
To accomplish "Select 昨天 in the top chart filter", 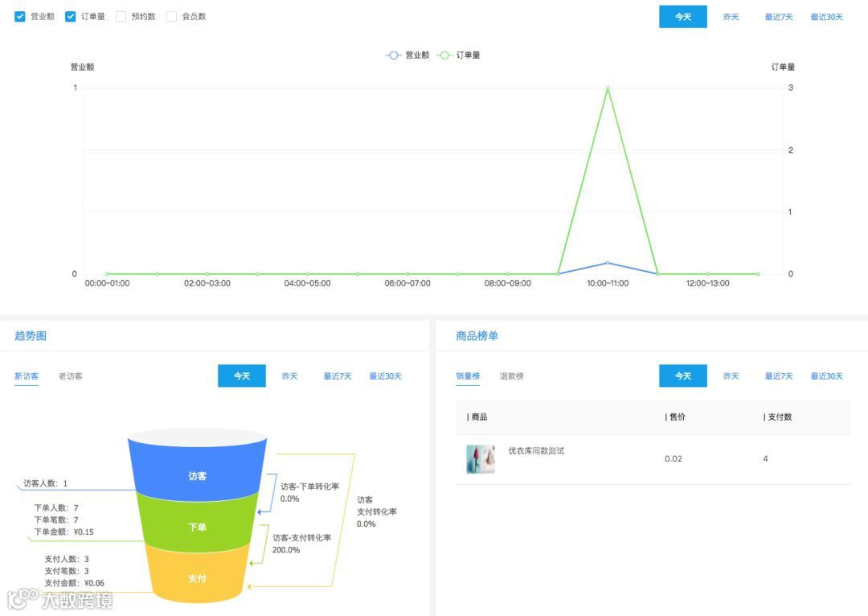I will click(x=731, y=17).
